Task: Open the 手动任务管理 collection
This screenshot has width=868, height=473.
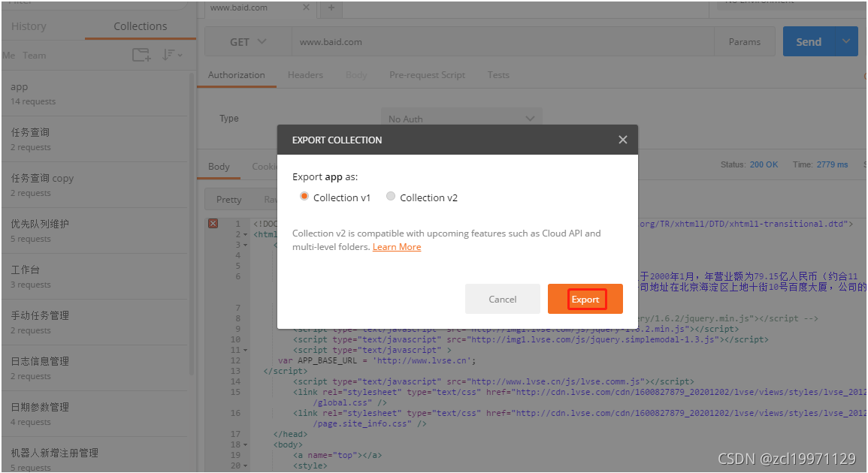Action: 95,323
